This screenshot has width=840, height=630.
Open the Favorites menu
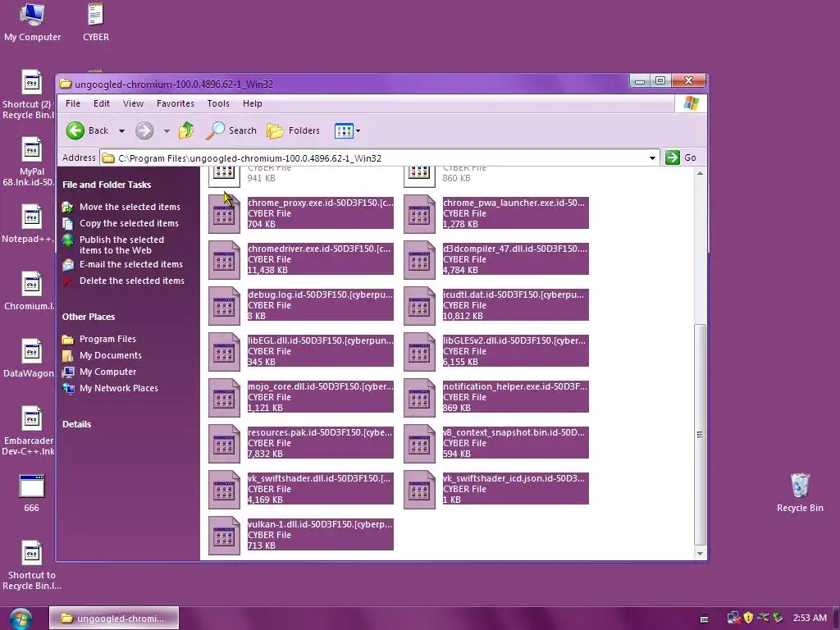176,103
